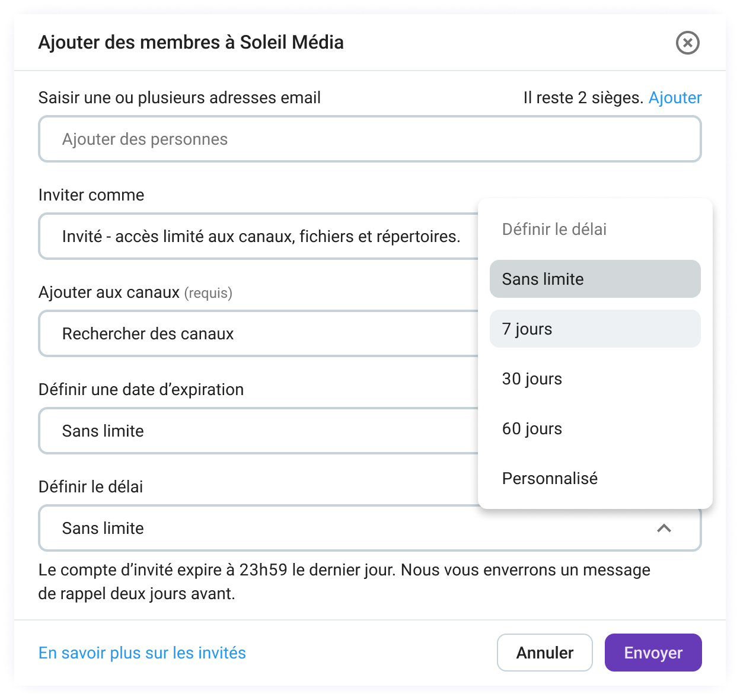Viewport: 740px width, 700px height.
Task: Open the Inviter comme role dropdown
Action: [x=261, y=236]
